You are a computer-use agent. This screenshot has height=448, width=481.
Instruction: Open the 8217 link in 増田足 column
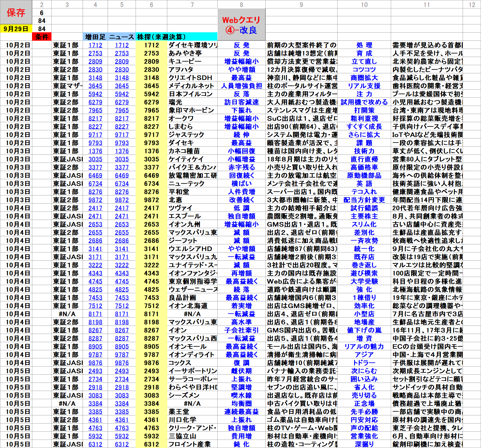pyautogui.click(x=95, y=118)
